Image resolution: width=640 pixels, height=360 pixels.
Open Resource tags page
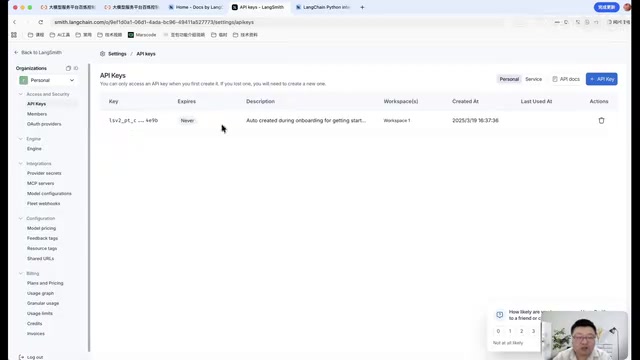coord(42,249)
